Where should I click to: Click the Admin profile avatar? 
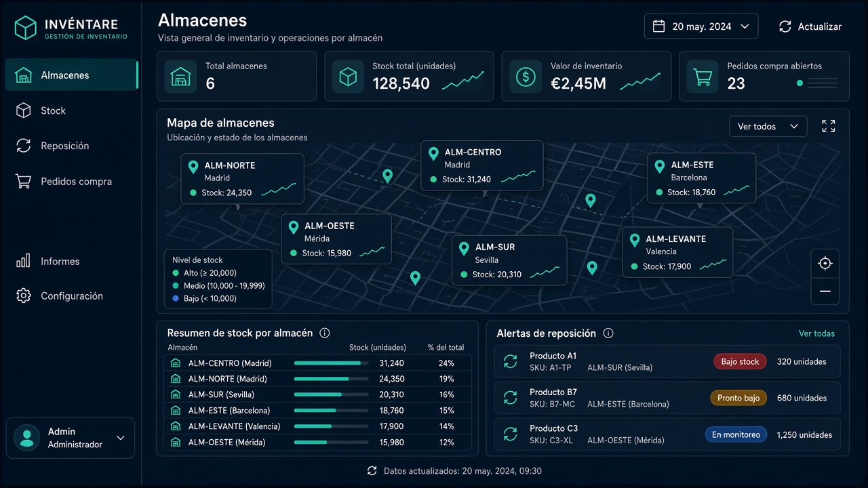27,438
